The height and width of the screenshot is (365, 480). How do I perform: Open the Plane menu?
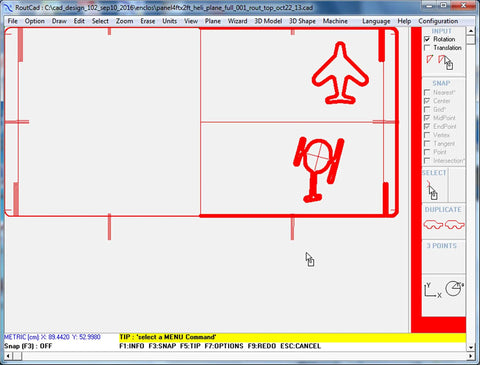click(213, 21)
